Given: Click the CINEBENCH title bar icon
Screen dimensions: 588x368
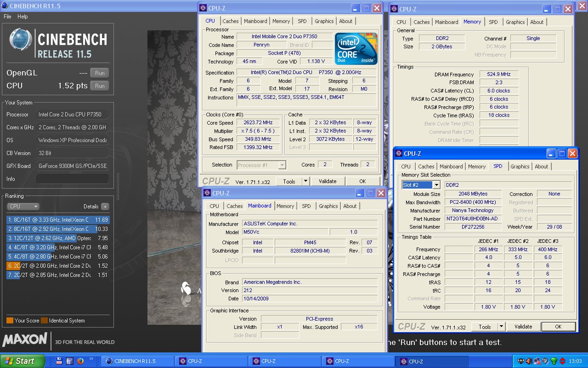Looking at the screenshot, I should 6,6.
